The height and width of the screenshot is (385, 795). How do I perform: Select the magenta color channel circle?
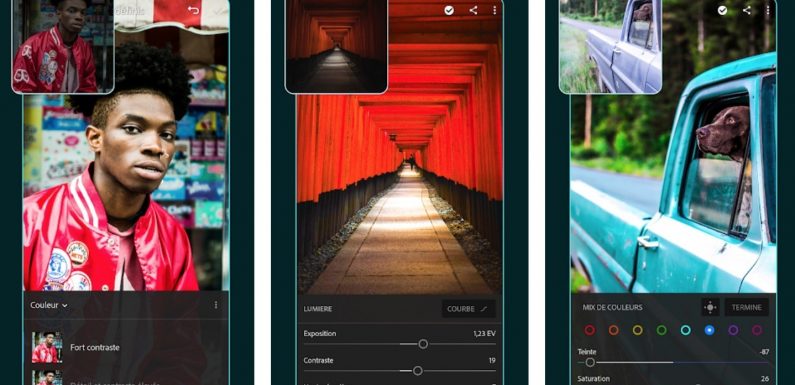point(757,330)
